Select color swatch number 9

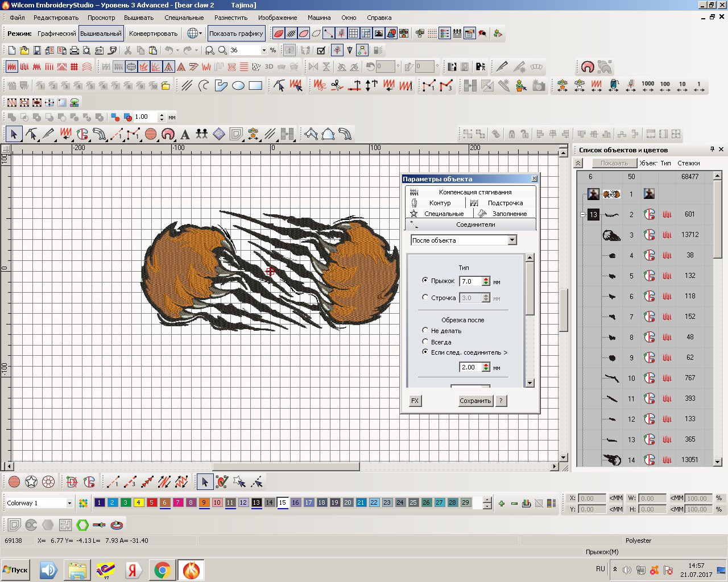pos(204,502)
